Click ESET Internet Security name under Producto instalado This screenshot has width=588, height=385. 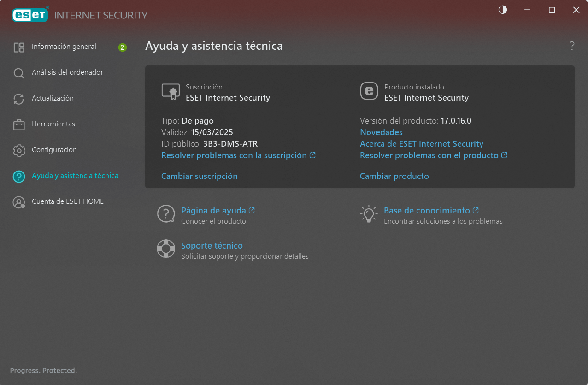click(426, 98)
